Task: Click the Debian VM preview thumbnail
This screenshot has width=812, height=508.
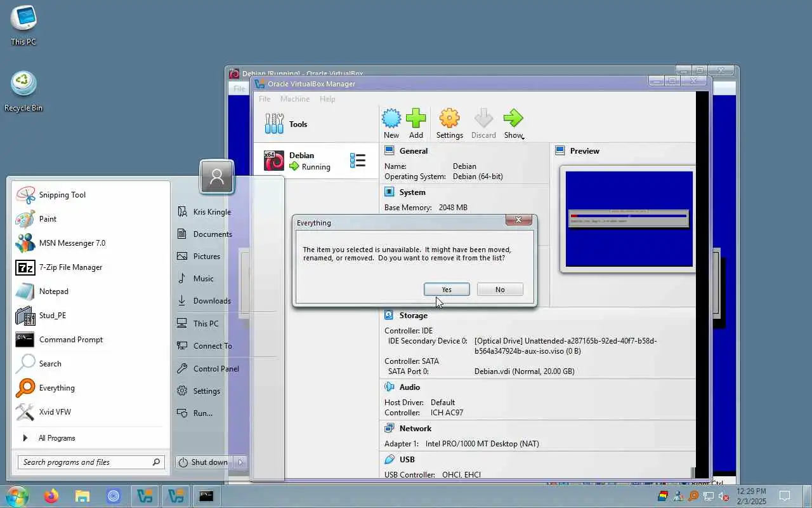Action: click(629, 218)
